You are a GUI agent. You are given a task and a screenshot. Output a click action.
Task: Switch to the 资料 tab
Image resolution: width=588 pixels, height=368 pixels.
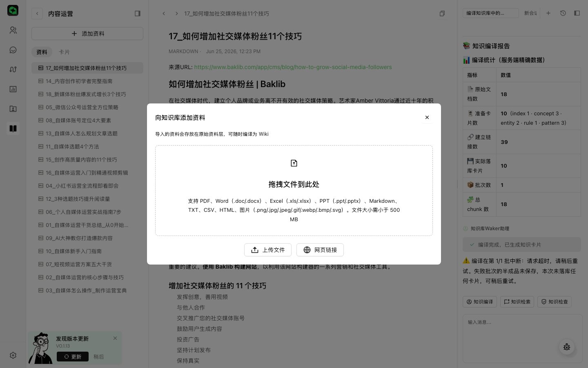point(42,52)
